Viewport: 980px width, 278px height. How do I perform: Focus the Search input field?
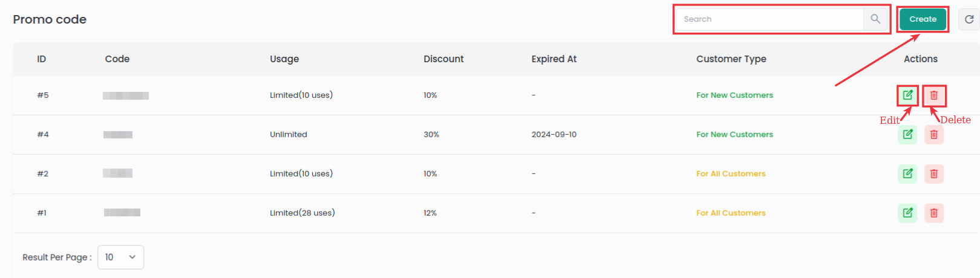point(769,19)
